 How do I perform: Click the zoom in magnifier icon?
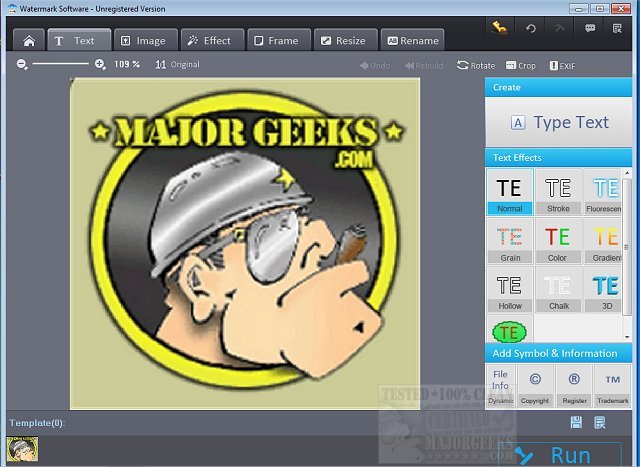click(100, 64)
